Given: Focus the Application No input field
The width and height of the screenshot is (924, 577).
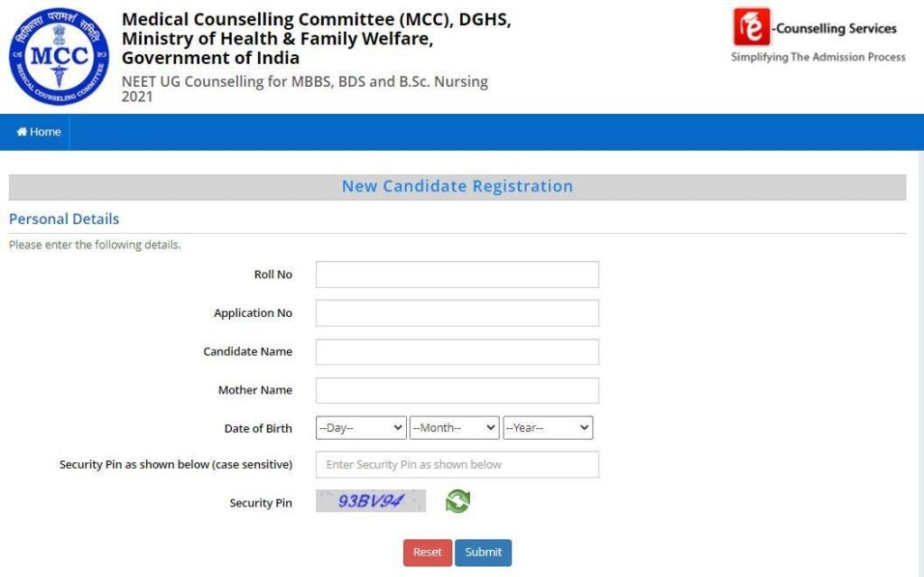Looking at the screenshot, I should pyautogui.click(x=457, y=312).
